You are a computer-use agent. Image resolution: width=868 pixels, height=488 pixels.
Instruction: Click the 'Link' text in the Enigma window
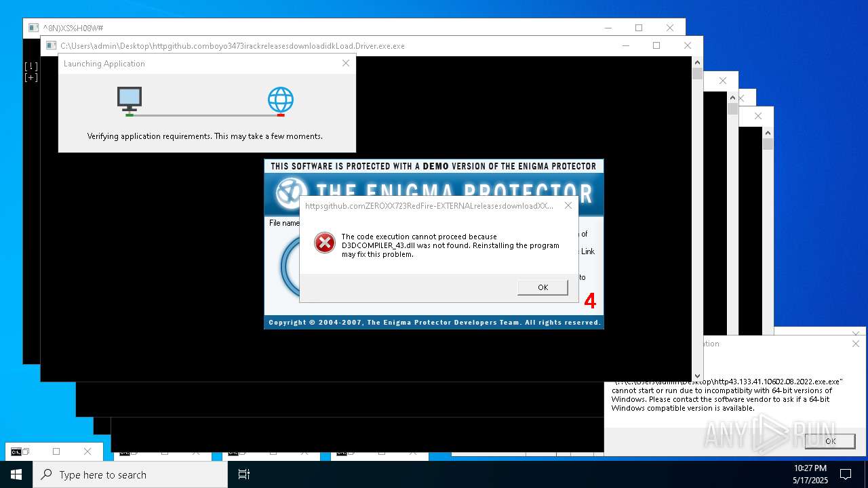click(x=587, y=251)
